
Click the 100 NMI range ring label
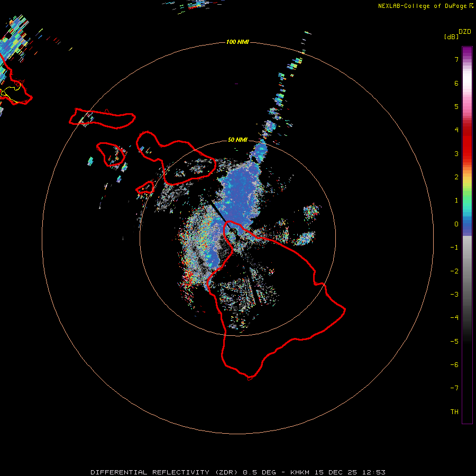coord(237,42)
